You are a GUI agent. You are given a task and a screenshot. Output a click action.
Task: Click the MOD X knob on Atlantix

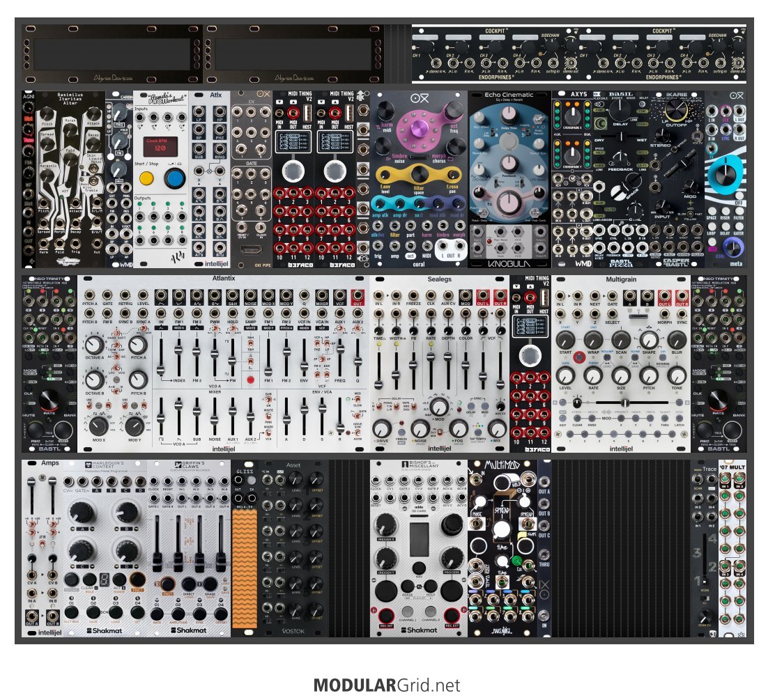point(98,426)
